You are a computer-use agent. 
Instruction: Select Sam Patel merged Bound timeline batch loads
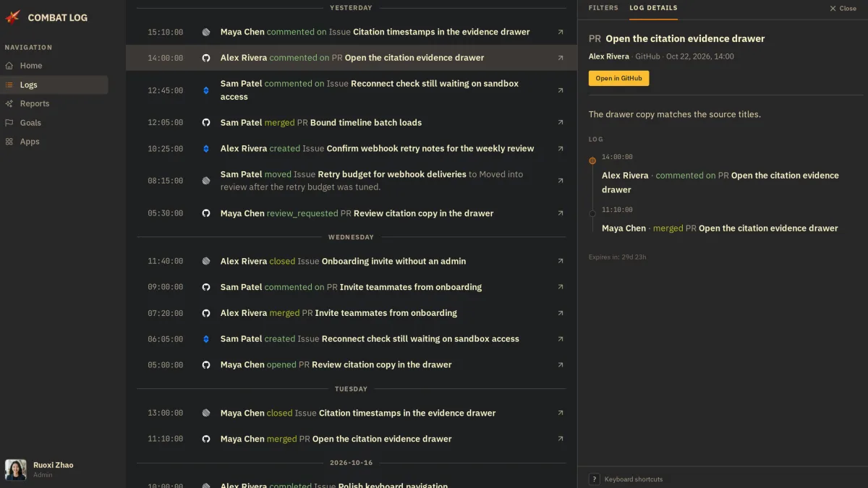[x=352, y=123]
